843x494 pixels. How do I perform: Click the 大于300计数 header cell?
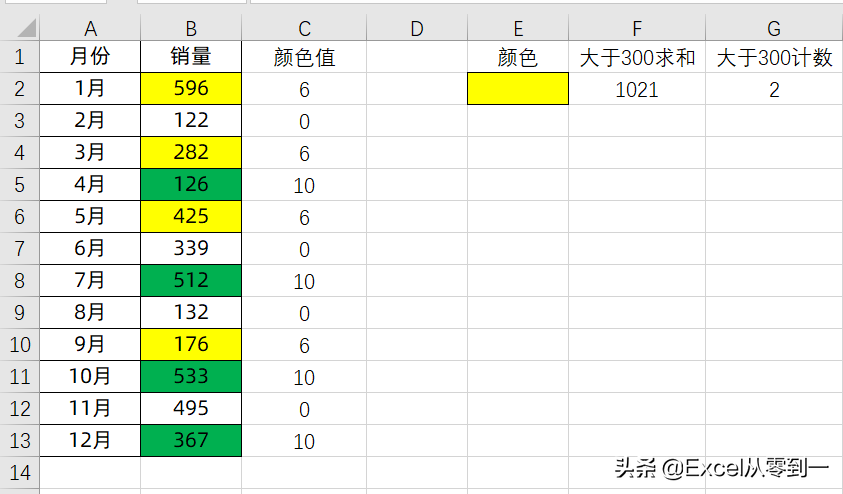tap(774, 57)
